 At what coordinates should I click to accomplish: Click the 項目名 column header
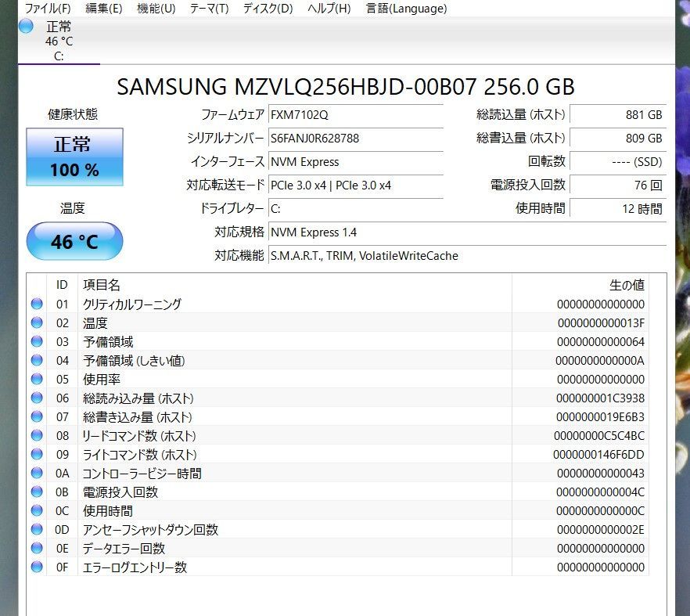(x=102, y=285)
